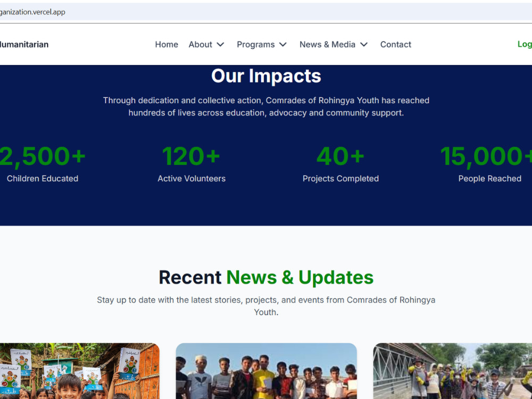
Task: Go to the Contact page
Action: click(x=395, y=45)
